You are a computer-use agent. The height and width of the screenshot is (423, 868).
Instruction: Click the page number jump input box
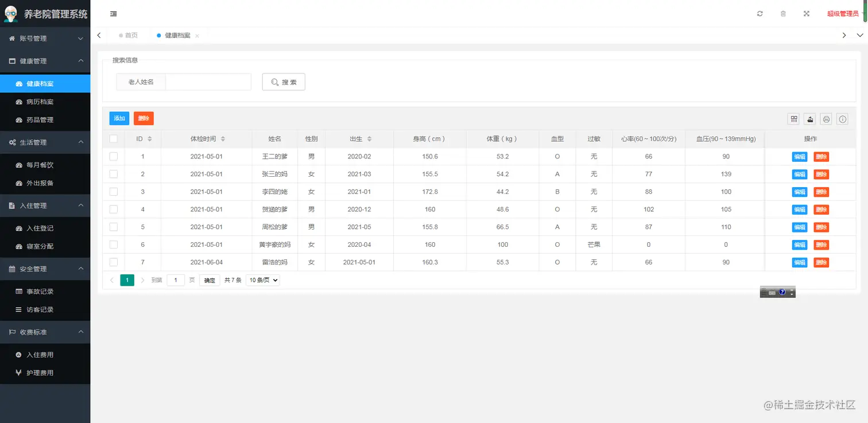pyautogui.click(x=176, y=280)
